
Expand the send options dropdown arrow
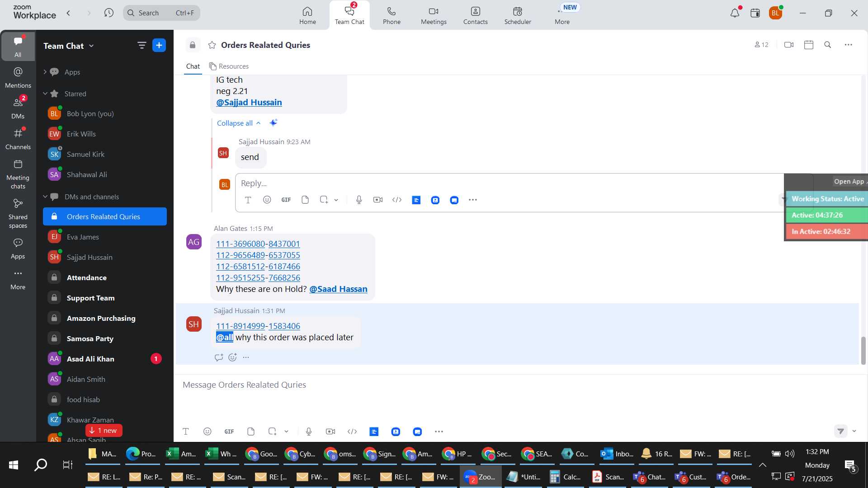(854, 432)
